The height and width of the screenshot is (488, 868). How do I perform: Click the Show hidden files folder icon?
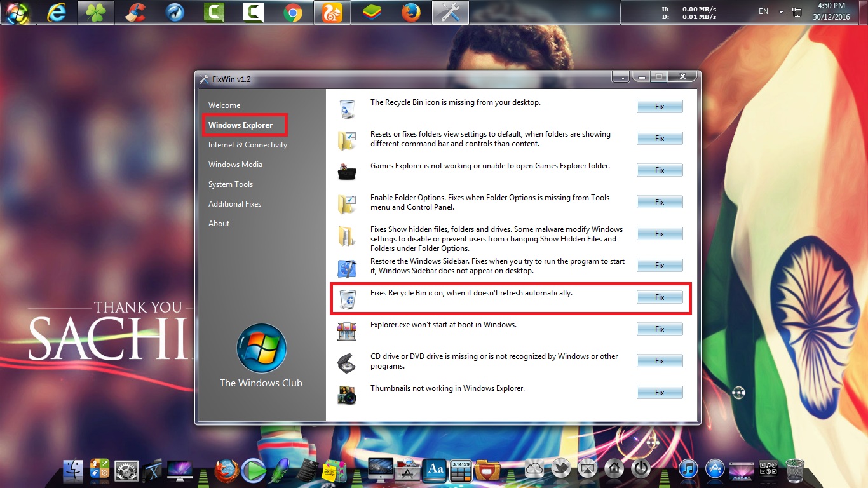pyautogui.click(x=347, y=236)
